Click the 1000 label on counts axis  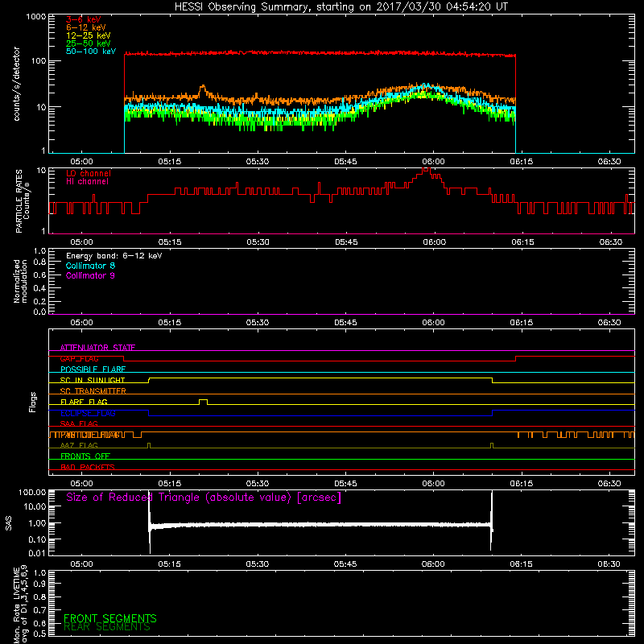click(x=36, y=17)
